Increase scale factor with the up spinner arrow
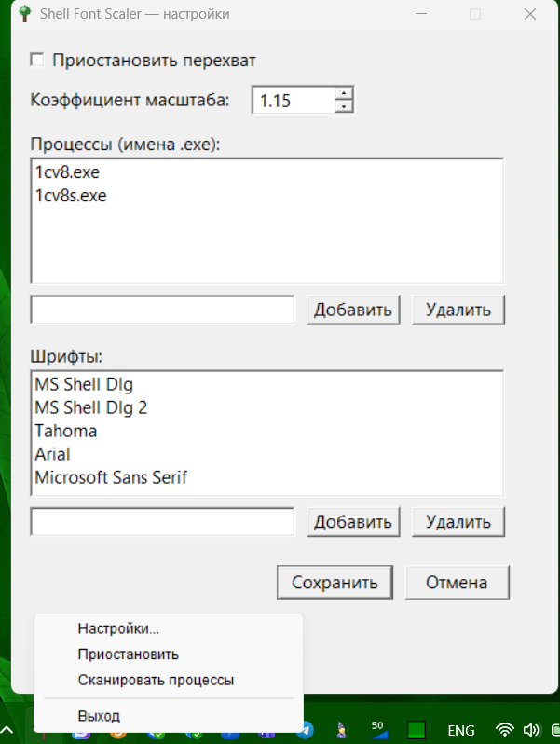The image size is (560, 744). click(x=344, y=93)
